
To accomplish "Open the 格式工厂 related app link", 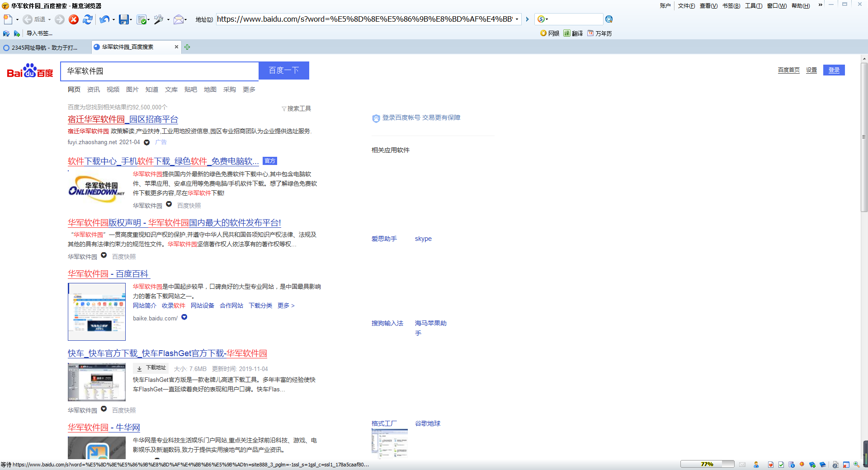I will tap(384, 423).
